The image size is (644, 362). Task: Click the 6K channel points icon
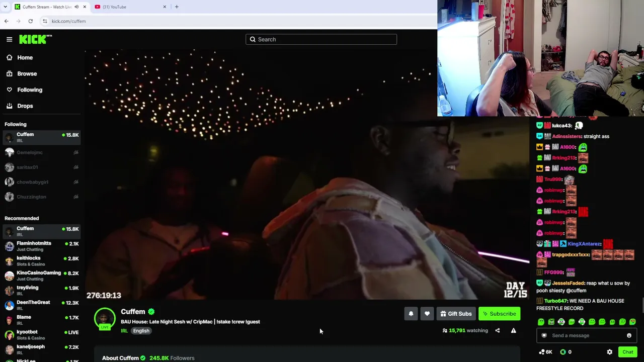coord(545,352)
